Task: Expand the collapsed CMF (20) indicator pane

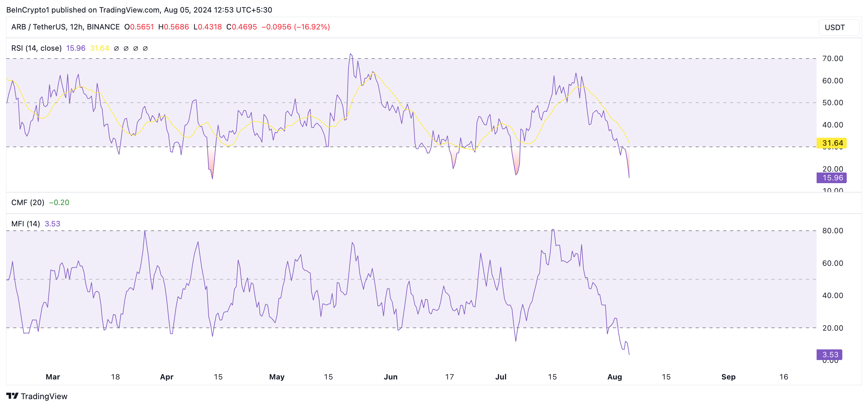Action: click(28, 202)
